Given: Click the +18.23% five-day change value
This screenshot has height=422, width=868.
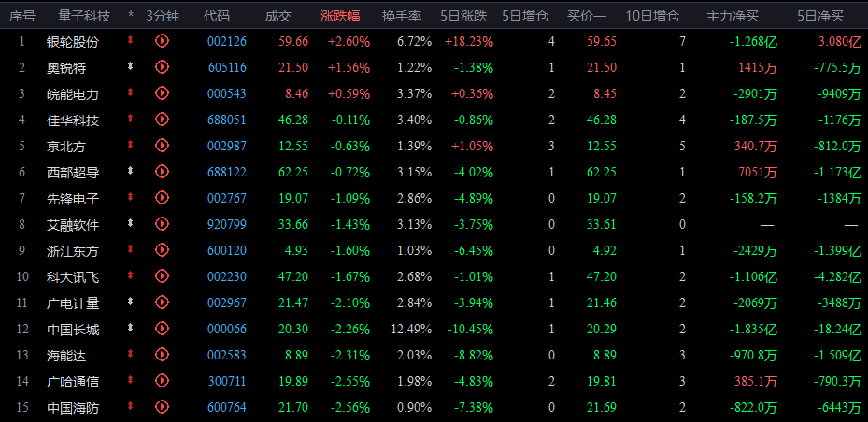Looking at the screenshot, I should tap(469, 41).
